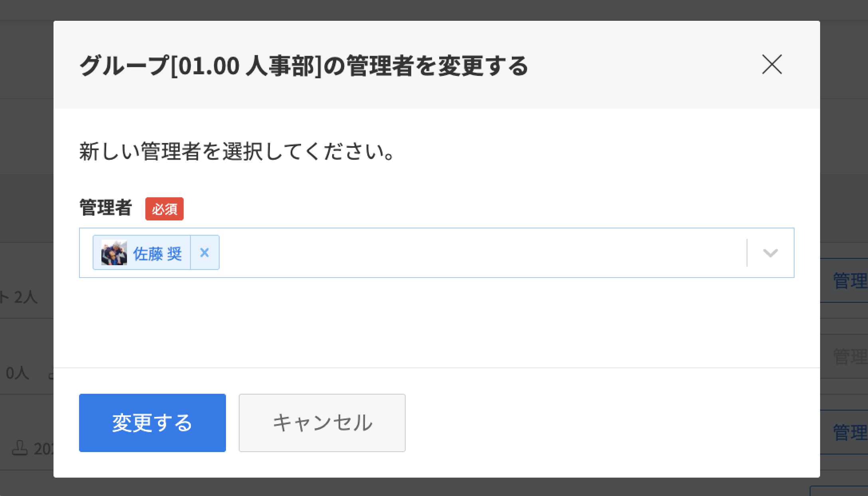This screenshot has height=496, width=868.
Task: Click the red 必須 badge
Action: [164, 209]
